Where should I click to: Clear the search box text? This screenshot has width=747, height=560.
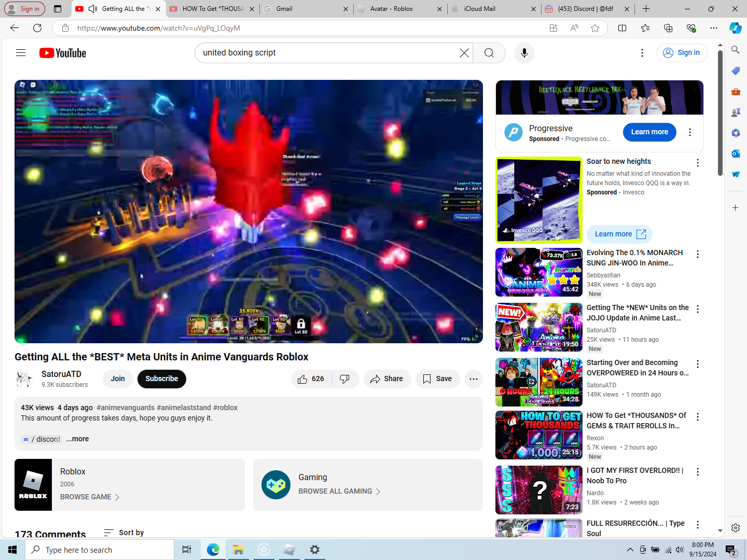tap(464, 53)
